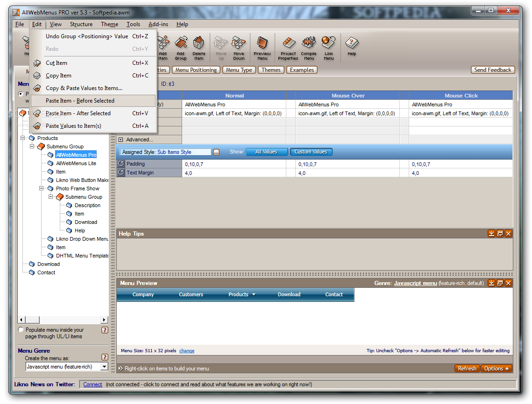
Task: Click the Help toolbar icon
Action: pyautogui.click(x=352, y=47)
